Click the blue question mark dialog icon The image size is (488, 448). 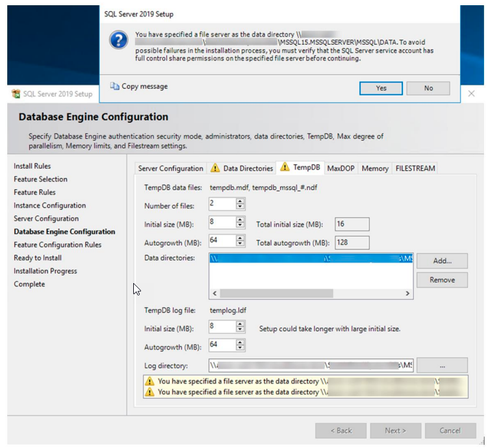coord(118,40)
